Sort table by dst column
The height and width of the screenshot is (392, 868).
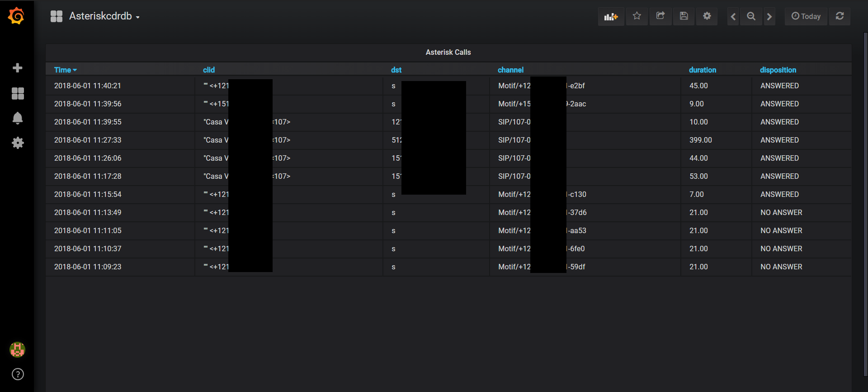tap(396, 70)
